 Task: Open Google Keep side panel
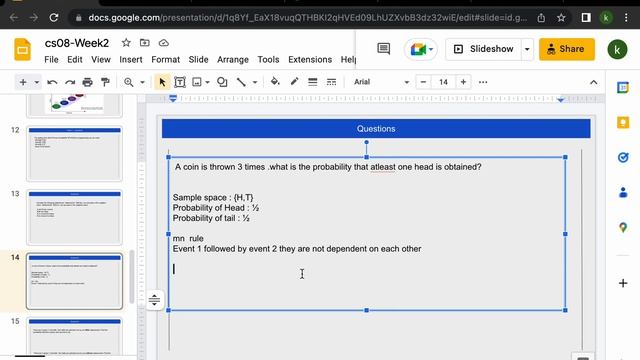[623, 122]
